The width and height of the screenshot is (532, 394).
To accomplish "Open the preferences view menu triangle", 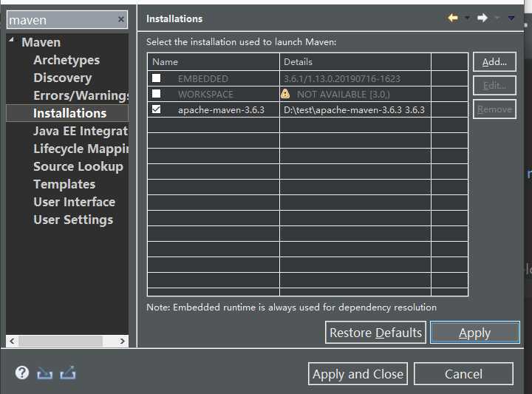I will point(511,18).
